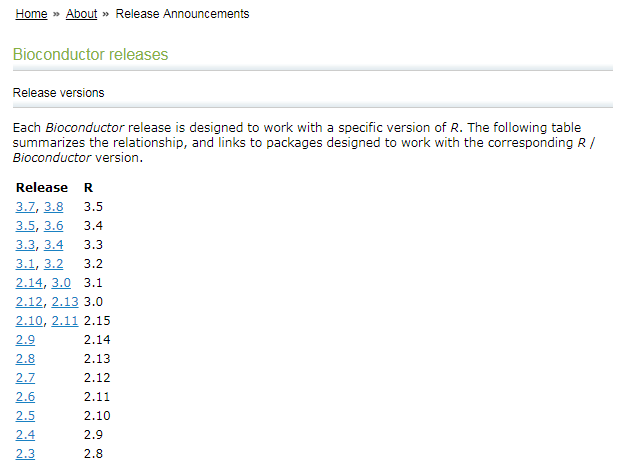Open the About breadcrumb link
This screenshot has width=625, height=463.
[81, 14]
